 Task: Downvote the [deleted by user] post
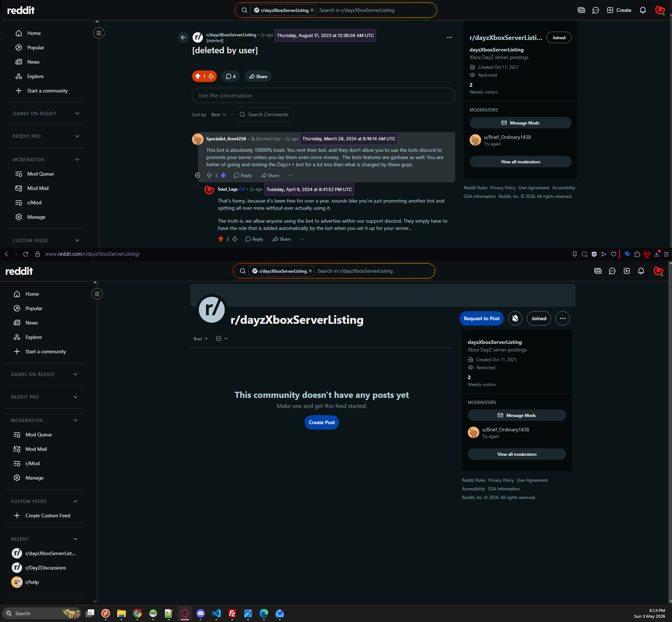click(211, 76)
